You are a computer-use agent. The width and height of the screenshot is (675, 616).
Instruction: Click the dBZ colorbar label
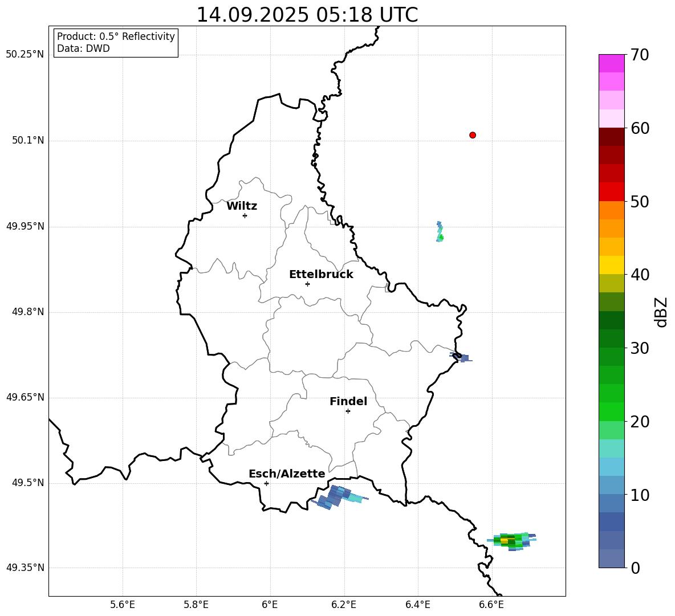(x=662, y=312)
